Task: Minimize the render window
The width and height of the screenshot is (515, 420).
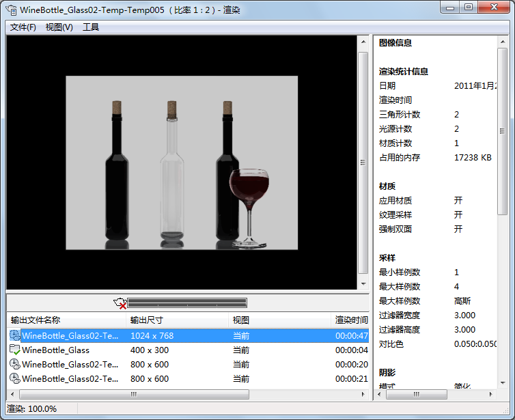Action: coord(450,8)
